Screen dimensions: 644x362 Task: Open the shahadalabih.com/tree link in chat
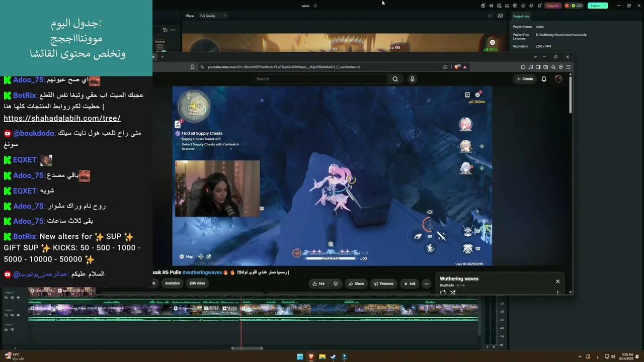point(62,118)
